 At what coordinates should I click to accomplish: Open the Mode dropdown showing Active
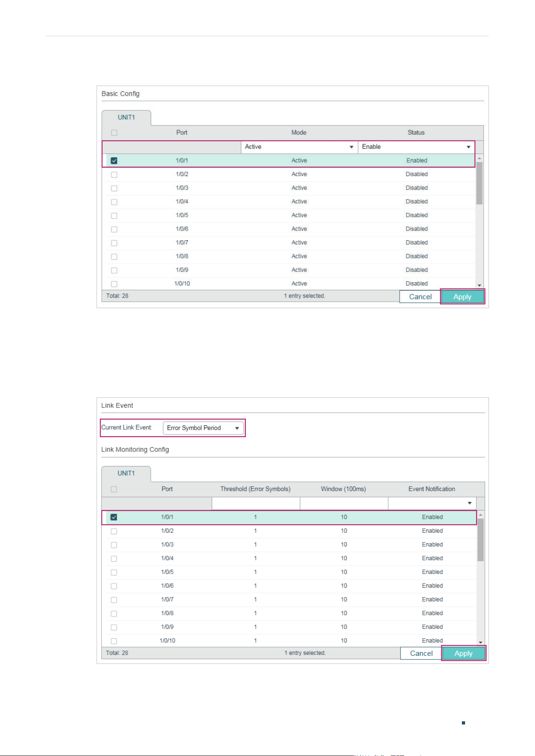point(299,147)
